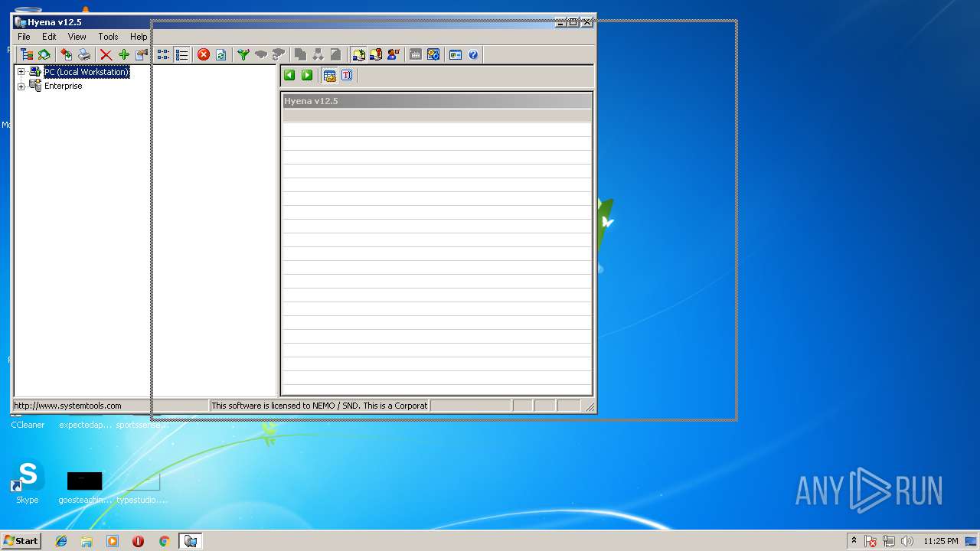Click the red X delete icon

click(x=106, y=54)
